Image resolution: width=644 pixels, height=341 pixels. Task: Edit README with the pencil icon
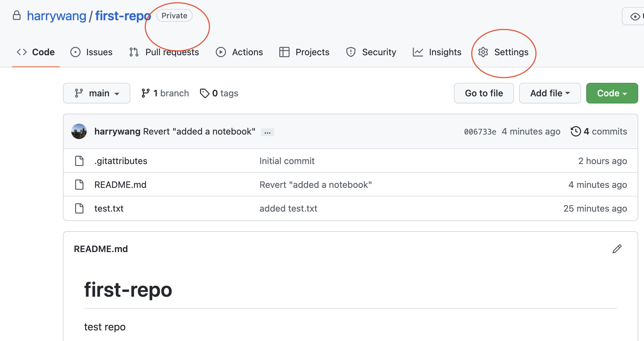click(617, 249)
